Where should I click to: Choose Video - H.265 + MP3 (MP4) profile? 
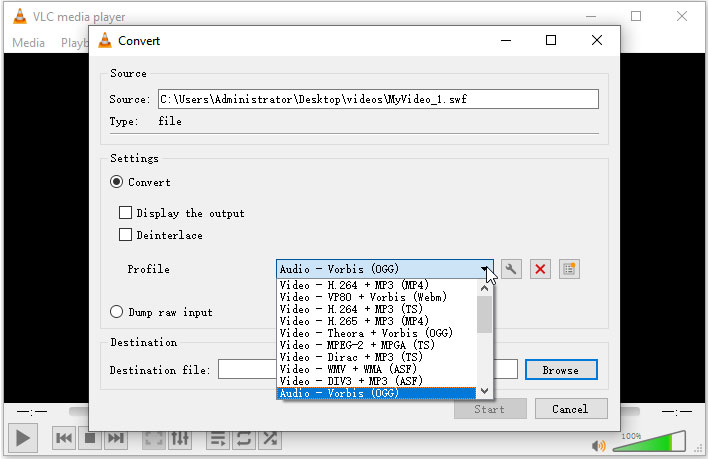click(x=376, y=321)
